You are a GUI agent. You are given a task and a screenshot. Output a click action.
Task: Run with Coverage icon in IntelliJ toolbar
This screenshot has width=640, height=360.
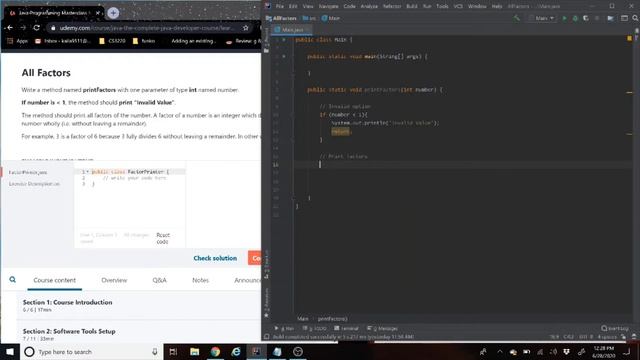tap(586, 18)
